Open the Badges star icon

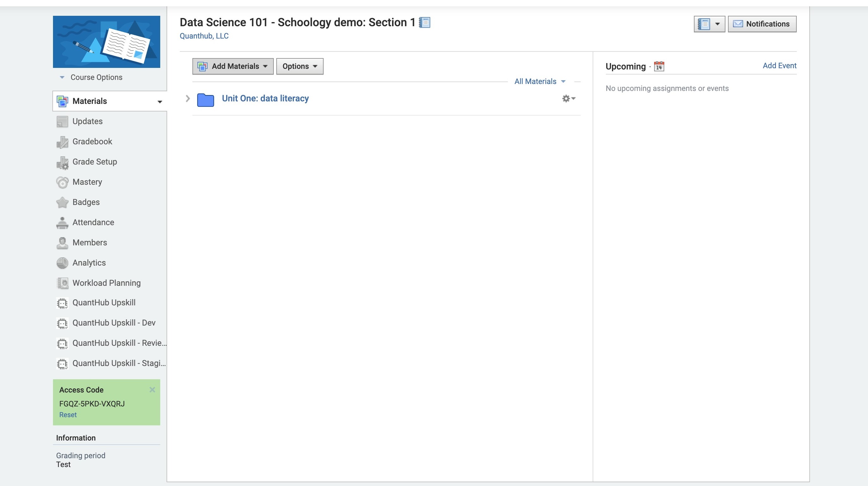(62, 202)
